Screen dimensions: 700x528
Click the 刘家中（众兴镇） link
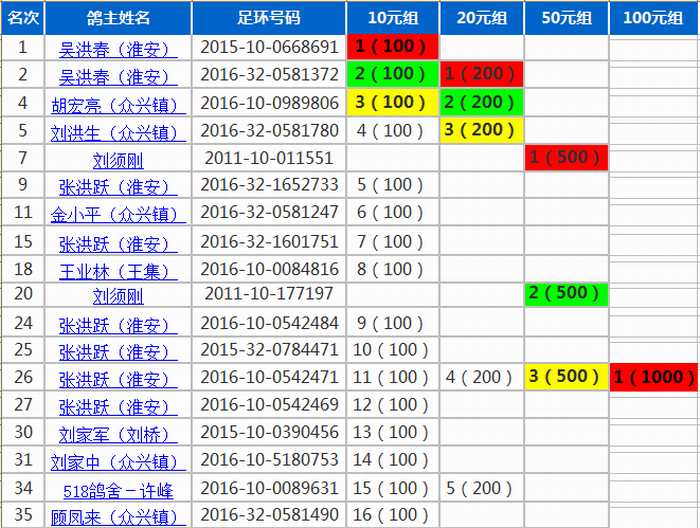tap(118, 462)
